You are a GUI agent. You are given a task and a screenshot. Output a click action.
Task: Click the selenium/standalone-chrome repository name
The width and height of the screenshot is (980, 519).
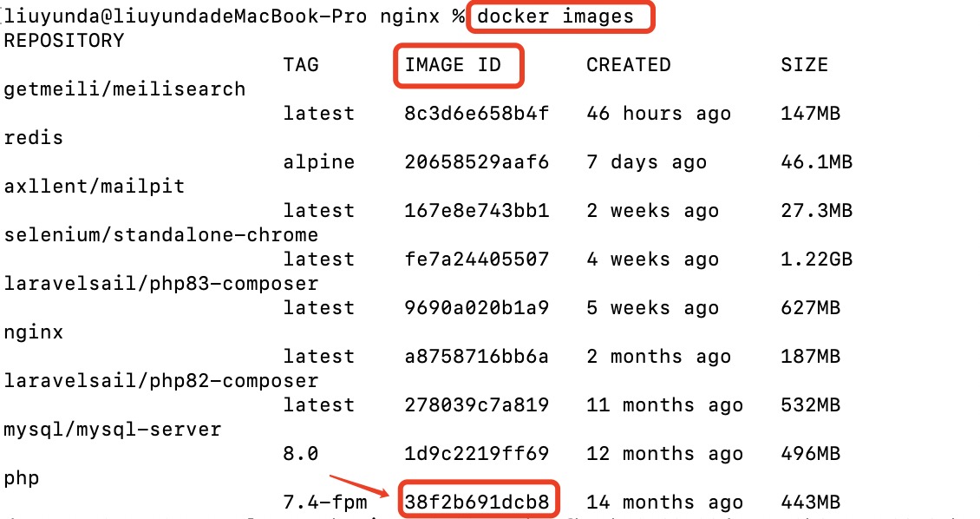[x=161, y=235]
